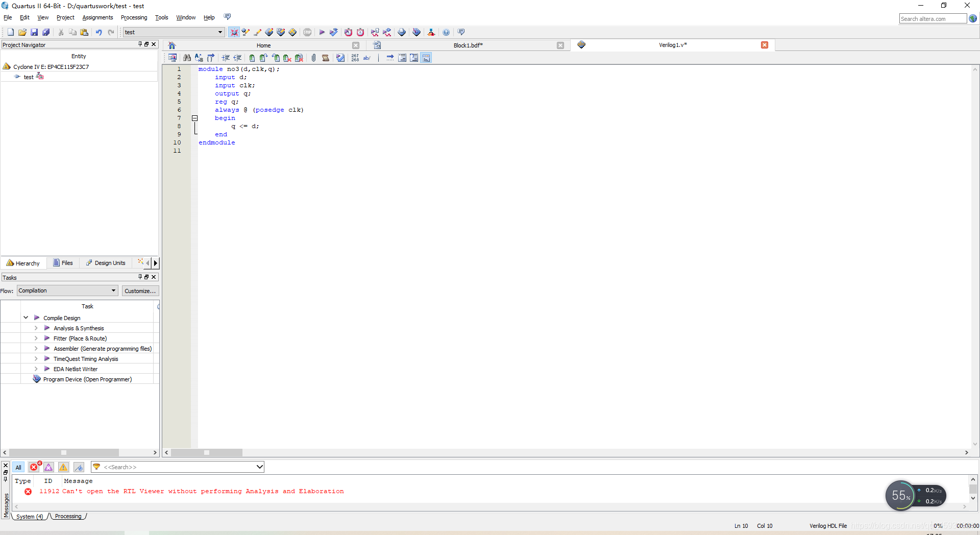Toggle the error messages filter
Image resolution: width=980 pixels, height=535 pixels.
pos(34,467)
